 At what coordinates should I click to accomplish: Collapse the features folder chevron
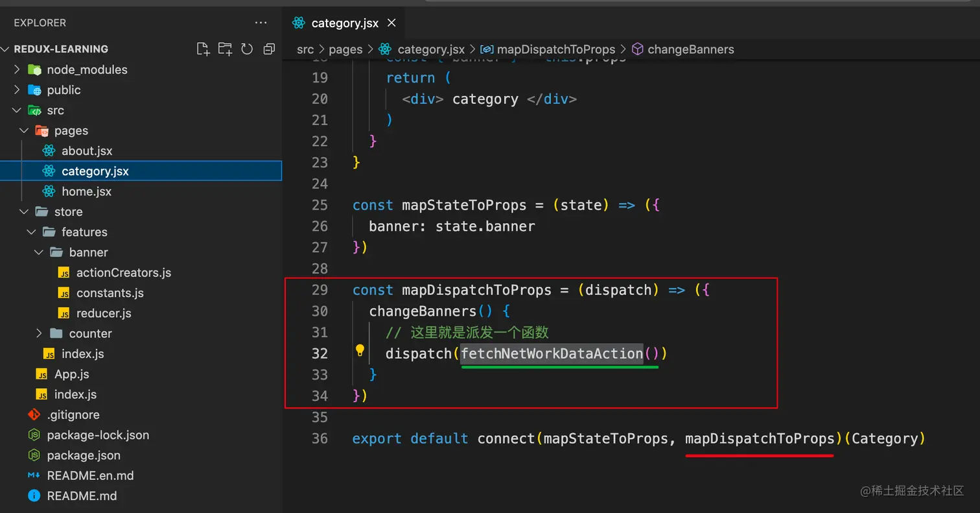(32, 232)
